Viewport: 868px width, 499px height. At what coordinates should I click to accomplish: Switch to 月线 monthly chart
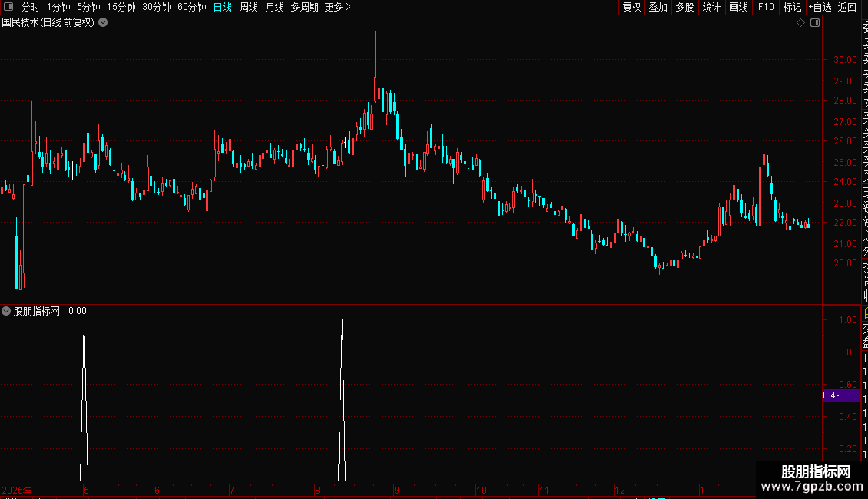(274, 7)
